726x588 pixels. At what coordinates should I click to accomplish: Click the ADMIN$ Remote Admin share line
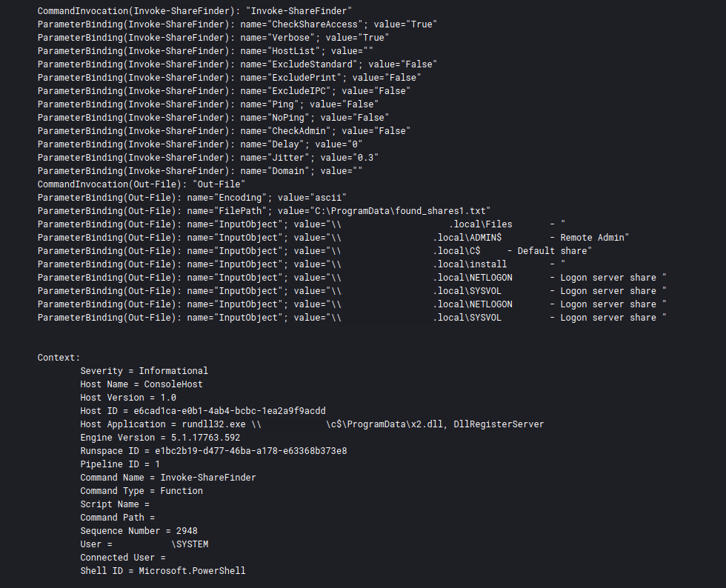click(333, 238)
